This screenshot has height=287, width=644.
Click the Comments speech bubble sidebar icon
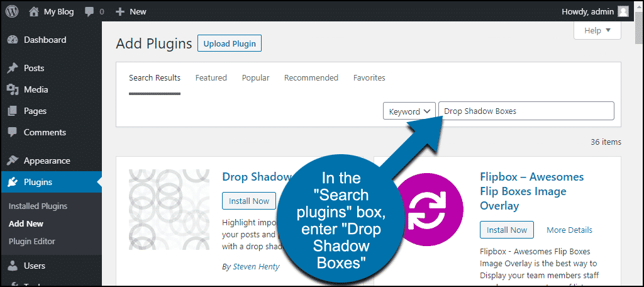tap(13, 132)
